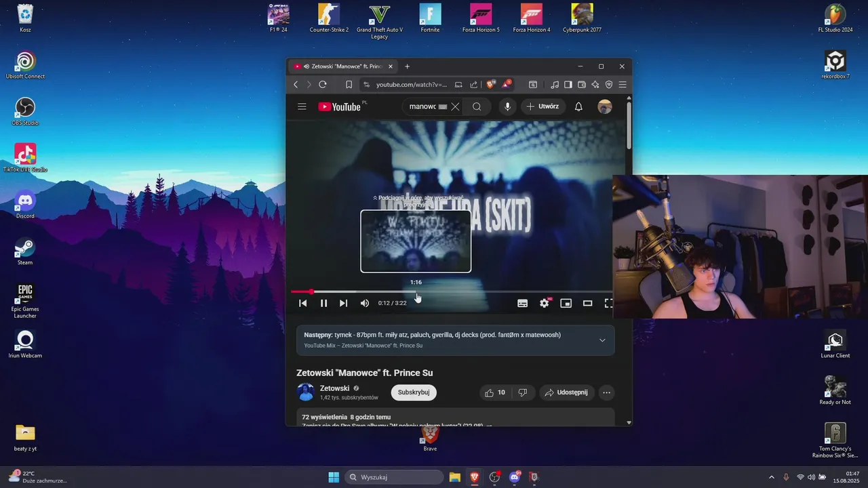Open the Brave main hamburger menu
868x488 pixels.
(623, 85)
